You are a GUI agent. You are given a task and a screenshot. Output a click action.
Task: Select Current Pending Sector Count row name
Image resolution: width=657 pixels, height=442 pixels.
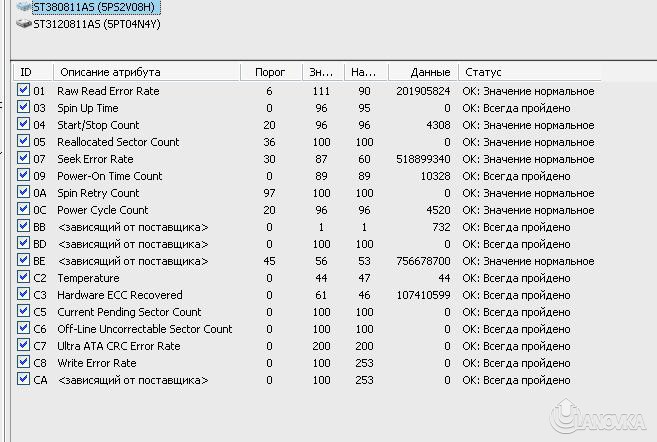(129, 312)
